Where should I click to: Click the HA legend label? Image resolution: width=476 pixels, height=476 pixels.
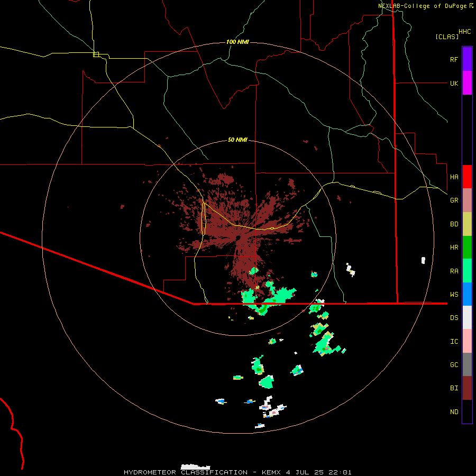click(x=454, y=177)
